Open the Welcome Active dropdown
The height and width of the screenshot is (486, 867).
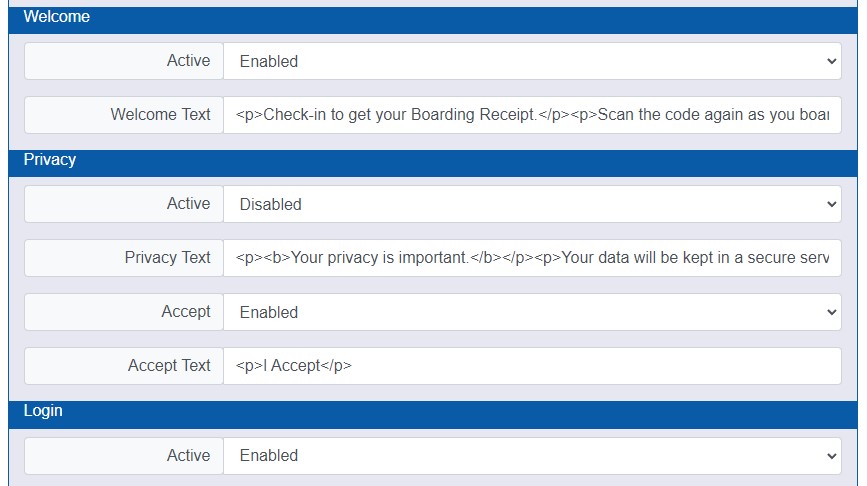[530, 61]
